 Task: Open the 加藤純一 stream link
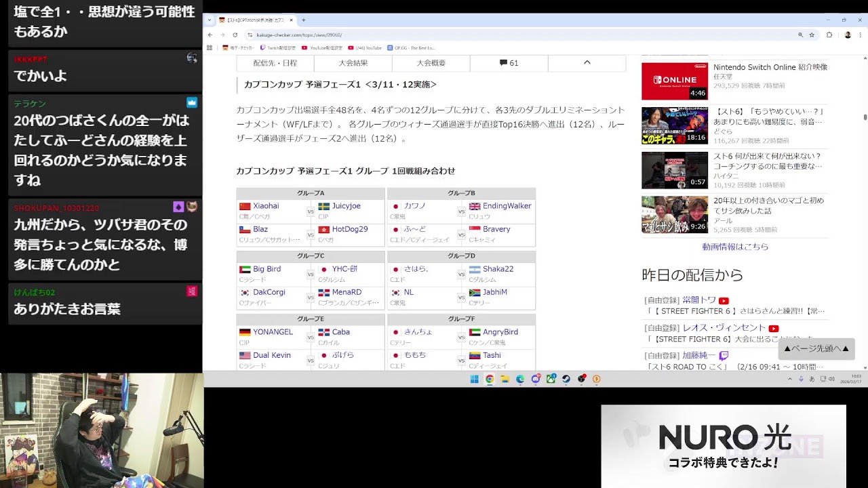tap(699, 355)
